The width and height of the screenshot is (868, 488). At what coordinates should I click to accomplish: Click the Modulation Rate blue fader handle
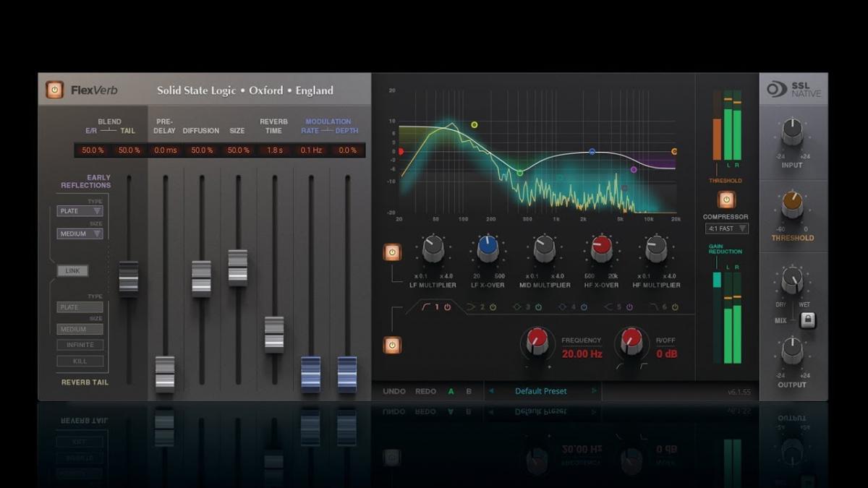(x=310, y=374)
